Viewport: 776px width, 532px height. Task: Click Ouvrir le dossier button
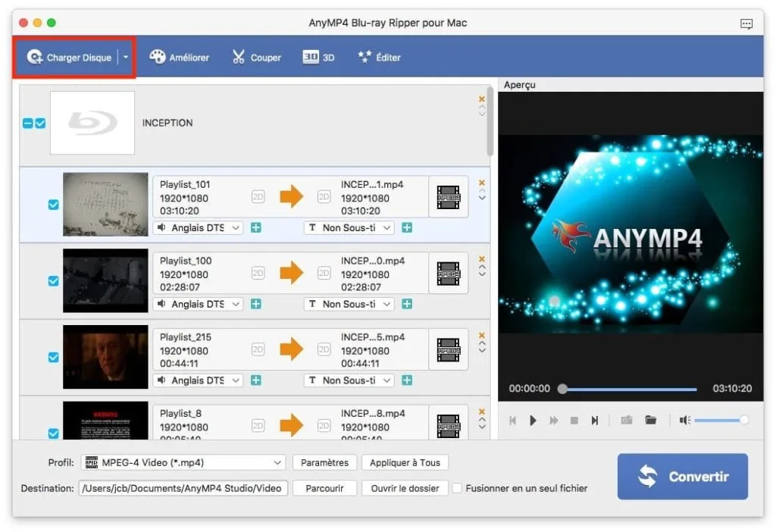pyautogui.click(x=405, y=488)
